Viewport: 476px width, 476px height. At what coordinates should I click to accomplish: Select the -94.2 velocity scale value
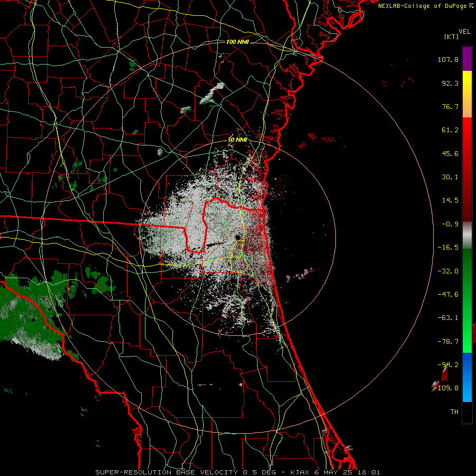tap(448, 365)
